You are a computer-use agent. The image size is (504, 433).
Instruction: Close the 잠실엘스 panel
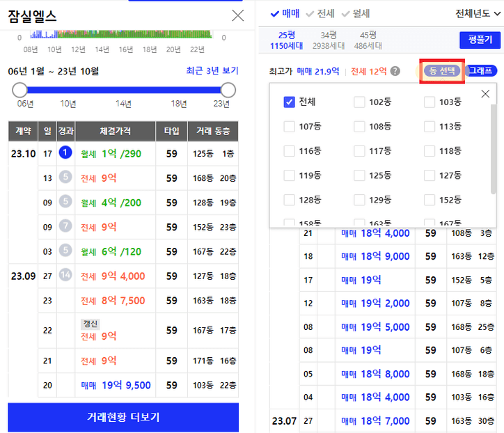[x=238, y=15]
